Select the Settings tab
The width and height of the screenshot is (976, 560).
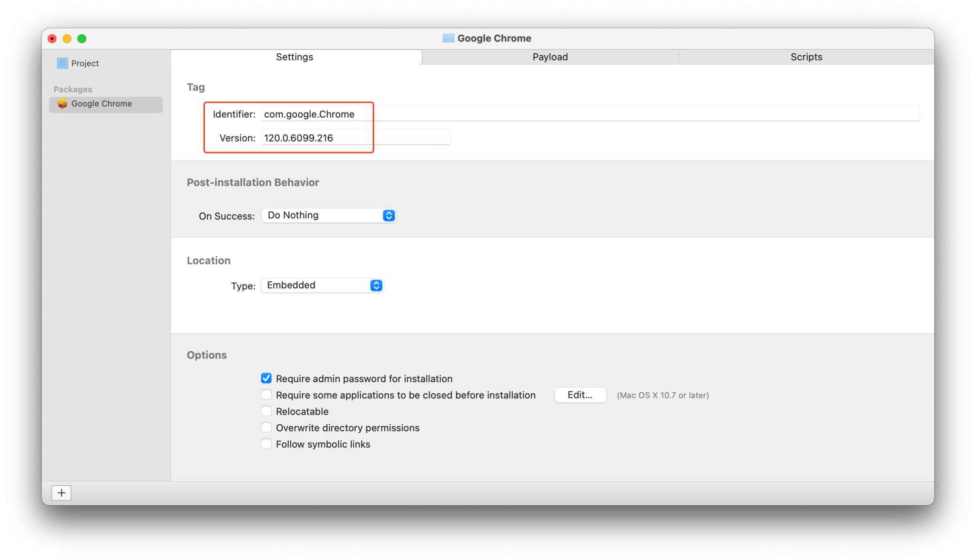click(295, 57)
